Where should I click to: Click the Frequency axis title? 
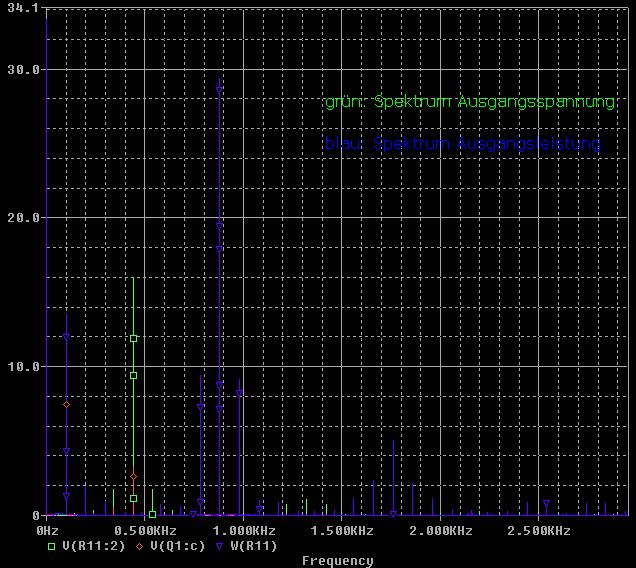[x=337, y=561]
